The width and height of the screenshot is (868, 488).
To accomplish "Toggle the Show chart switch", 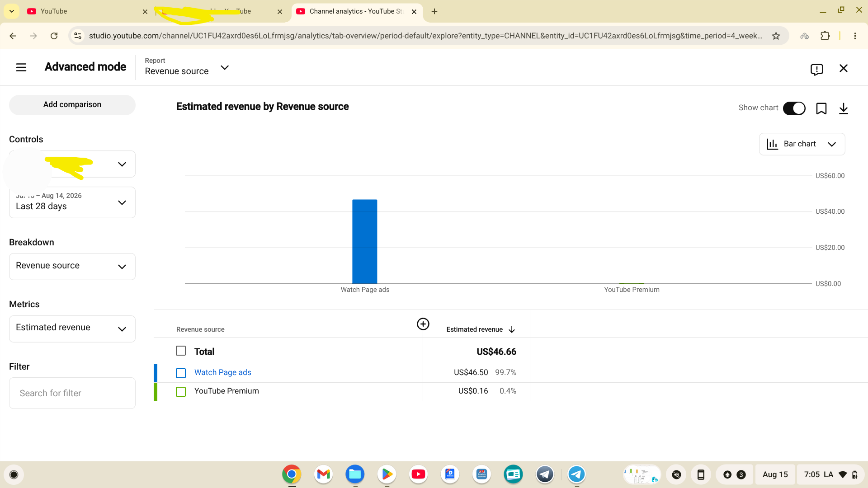I will tap(794, 108).
